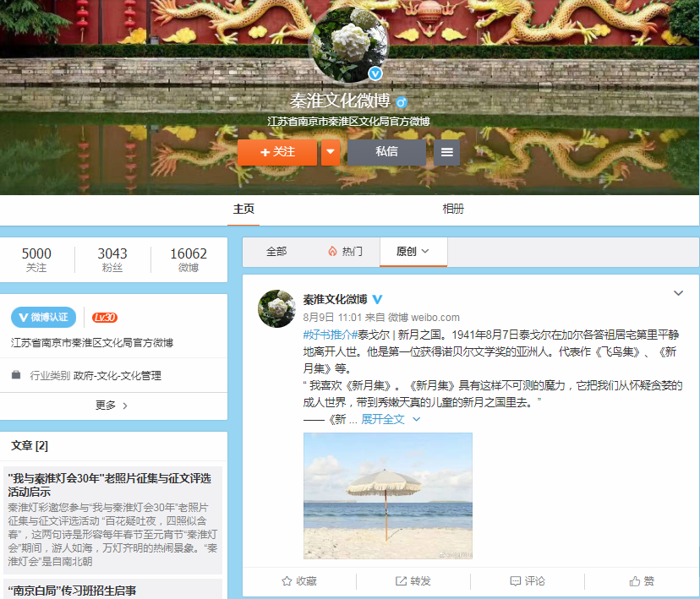Expand full post text with 展开全文
This screenshot has height=599, width=700.
[383, 419]
